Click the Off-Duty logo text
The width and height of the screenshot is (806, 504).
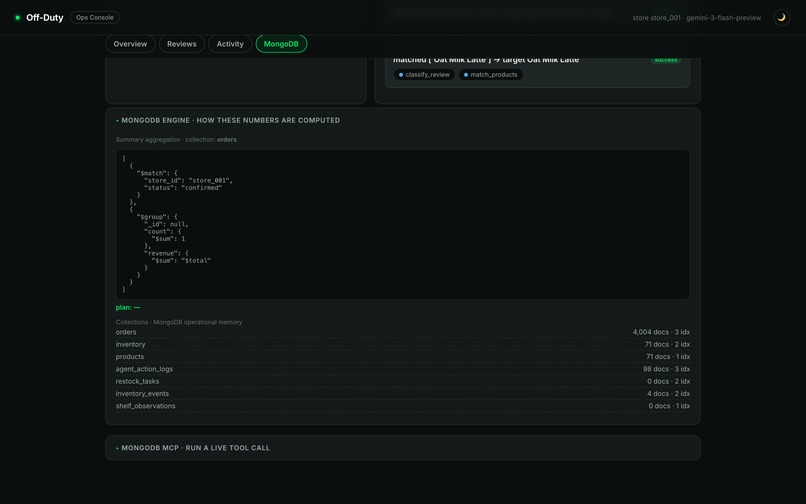(x=45, y=17)
